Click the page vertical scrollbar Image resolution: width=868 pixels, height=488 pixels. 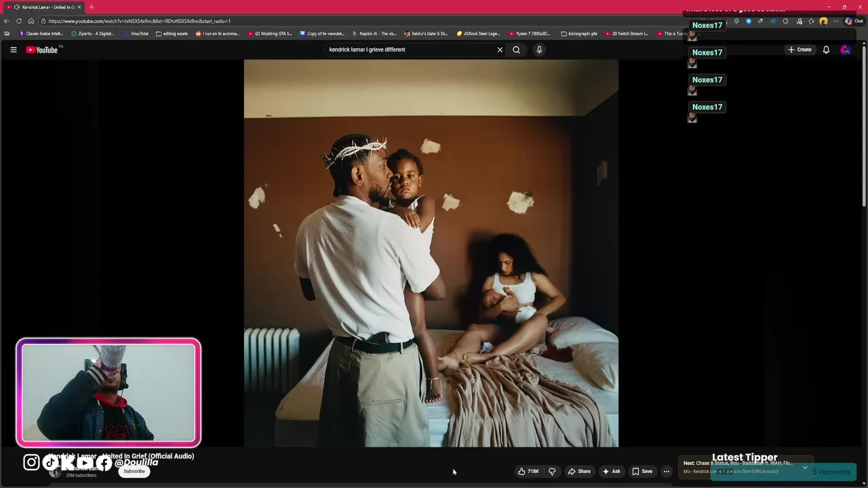click(x=864, y=125)
